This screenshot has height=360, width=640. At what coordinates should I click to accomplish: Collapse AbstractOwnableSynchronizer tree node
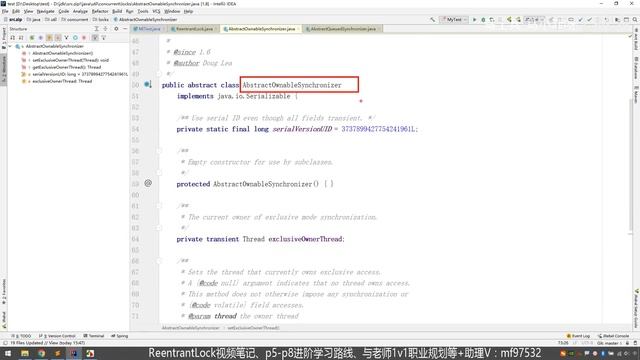tap(10, 47)
